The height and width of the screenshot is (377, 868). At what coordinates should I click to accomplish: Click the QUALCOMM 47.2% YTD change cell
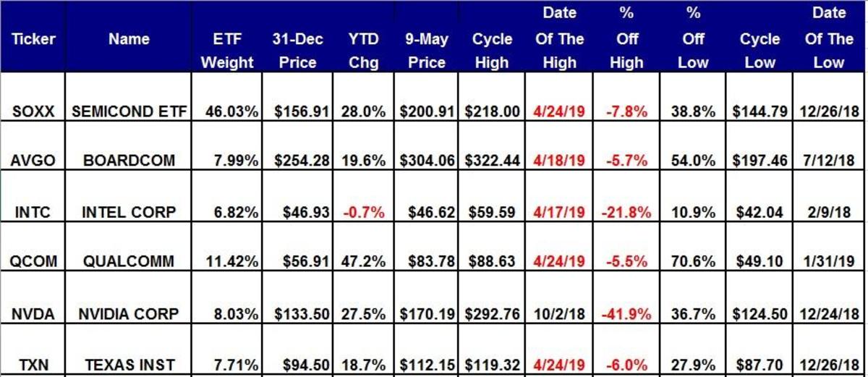pyautogui.click(x=363, y=260)
